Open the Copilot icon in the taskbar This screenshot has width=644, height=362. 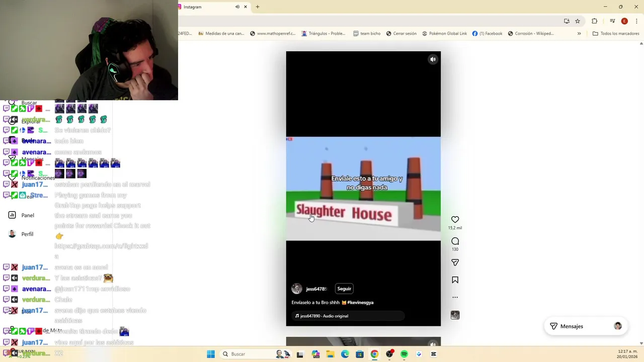point(315,354)
